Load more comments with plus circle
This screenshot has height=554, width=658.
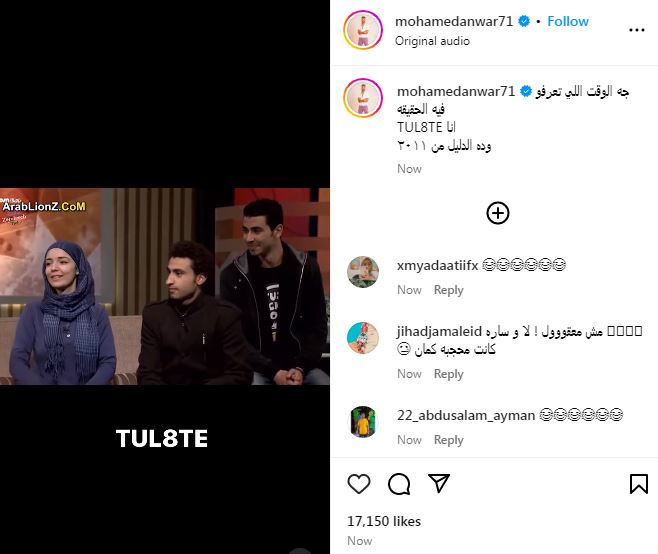(498, 213)
